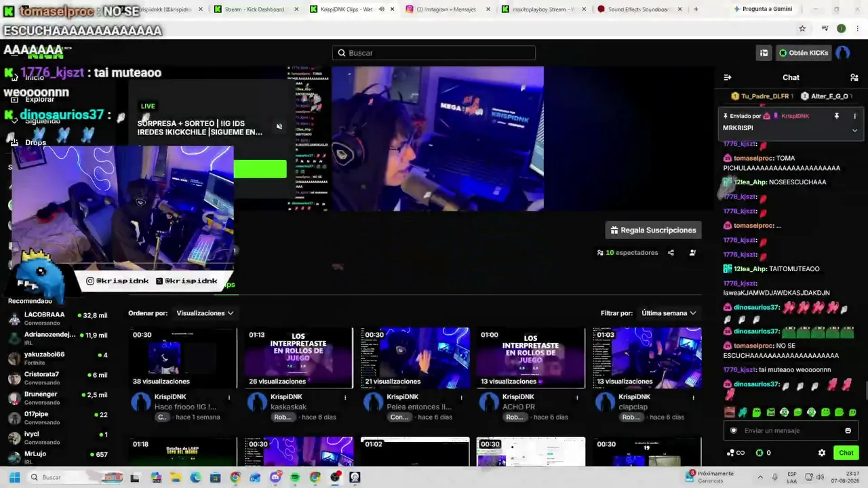Click the shield icon in the message box
This screenshot has height=488, width=868.
click(733, 430)
